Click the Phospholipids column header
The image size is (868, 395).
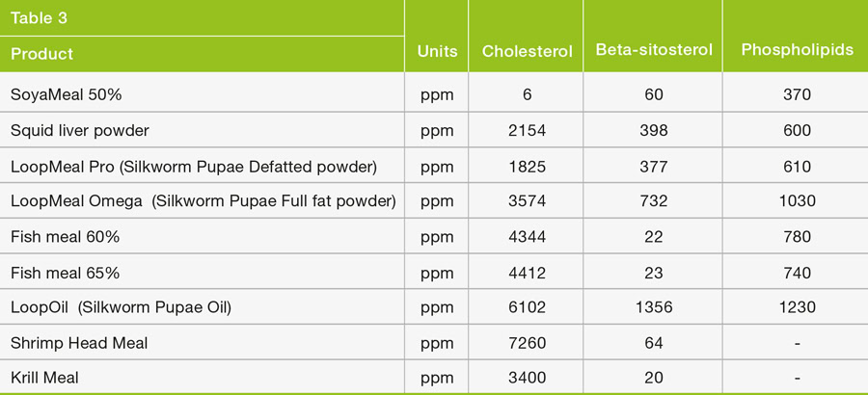797,50
